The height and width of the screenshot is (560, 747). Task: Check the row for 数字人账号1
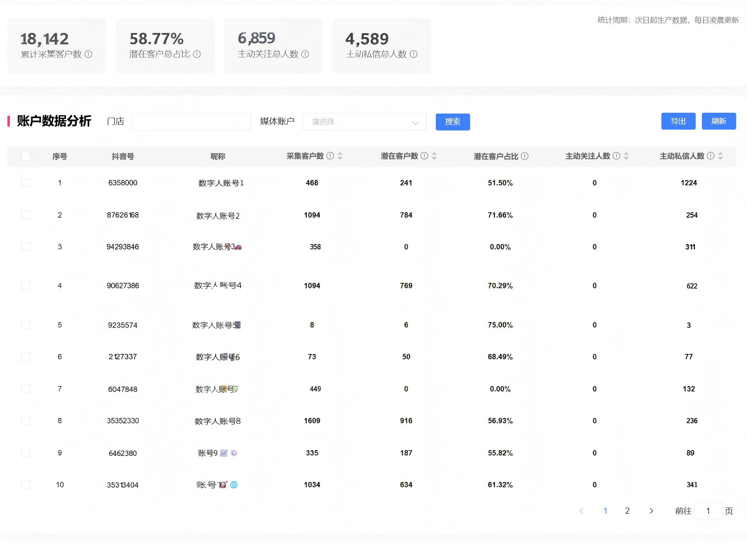click(26, 183)
